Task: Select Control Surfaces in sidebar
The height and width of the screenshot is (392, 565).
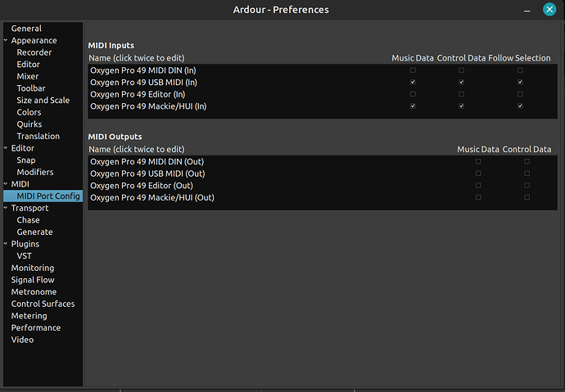Action: (x=43, y=304)
